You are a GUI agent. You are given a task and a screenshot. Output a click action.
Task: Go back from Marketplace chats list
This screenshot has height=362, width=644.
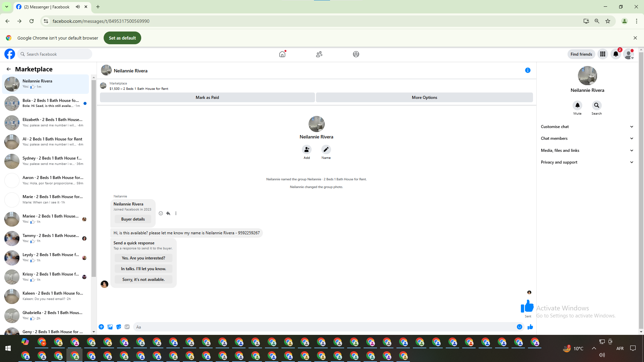9,69
